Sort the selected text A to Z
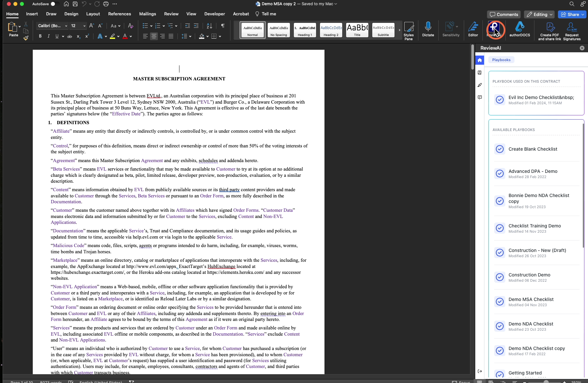Screen dimensions: 588x383 point(210,26)
